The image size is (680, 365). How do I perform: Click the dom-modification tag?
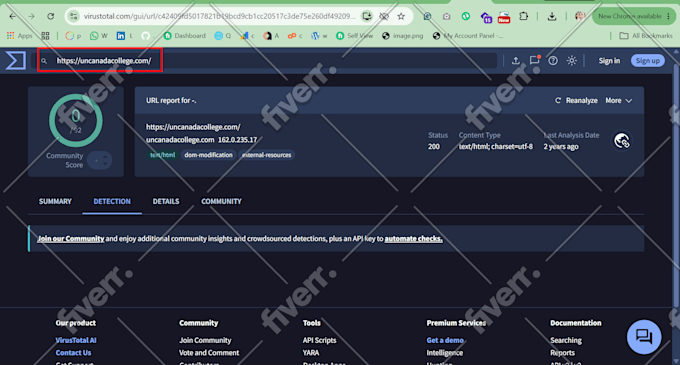click(208, 155)
